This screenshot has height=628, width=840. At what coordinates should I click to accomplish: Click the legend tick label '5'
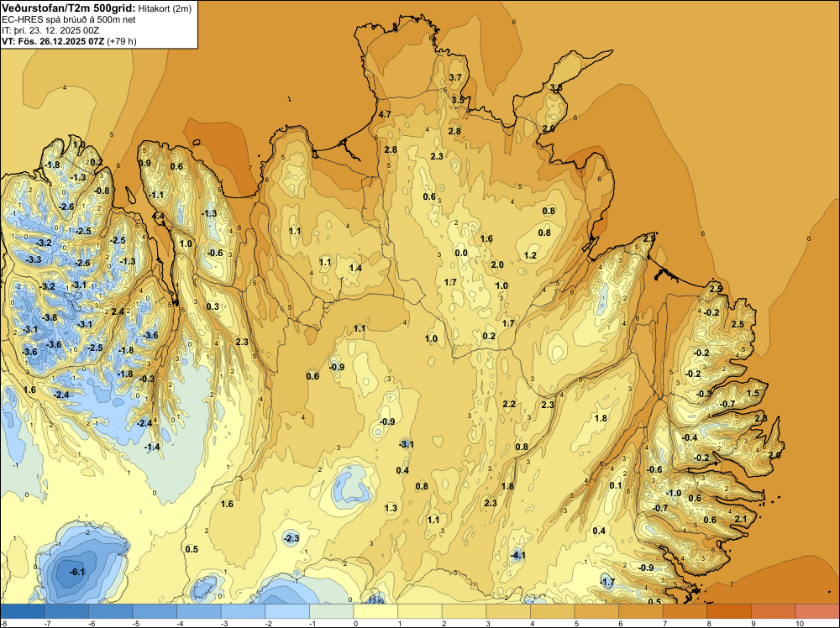576,624
